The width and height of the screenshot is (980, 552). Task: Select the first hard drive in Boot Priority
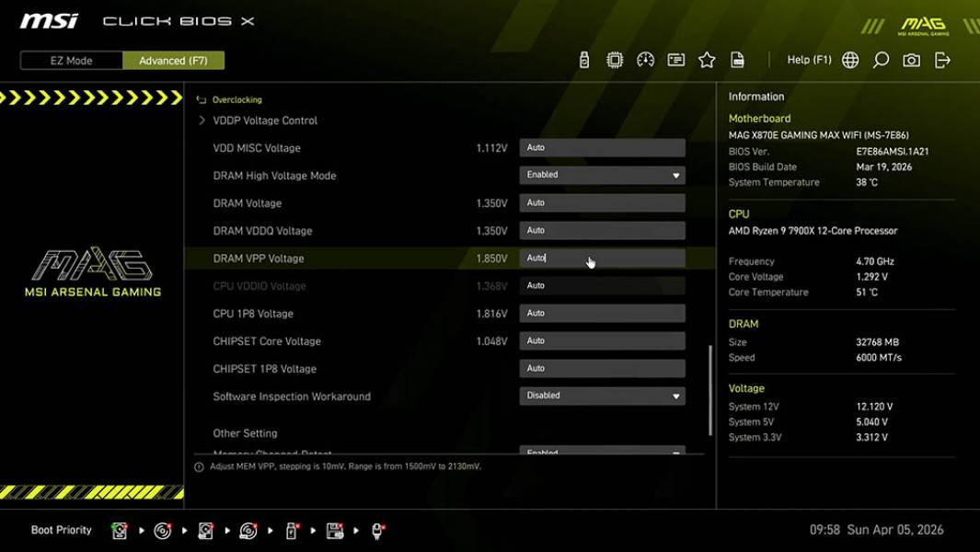coord(120,530)
